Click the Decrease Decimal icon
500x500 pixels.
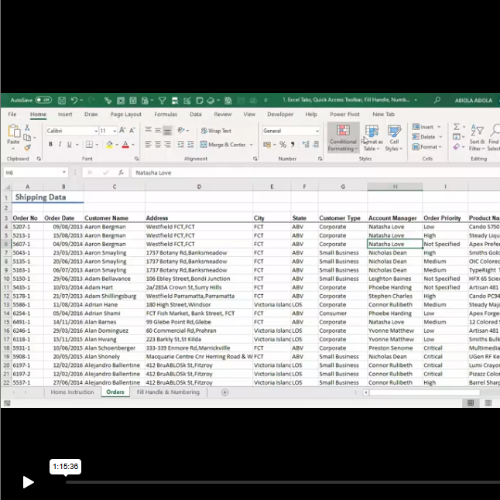(316, 144)
